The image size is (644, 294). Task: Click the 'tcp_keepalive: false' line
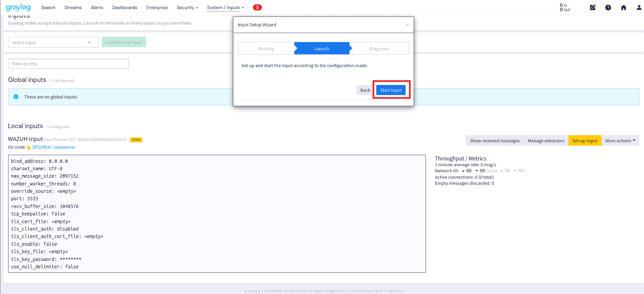[x=38, y=214]
